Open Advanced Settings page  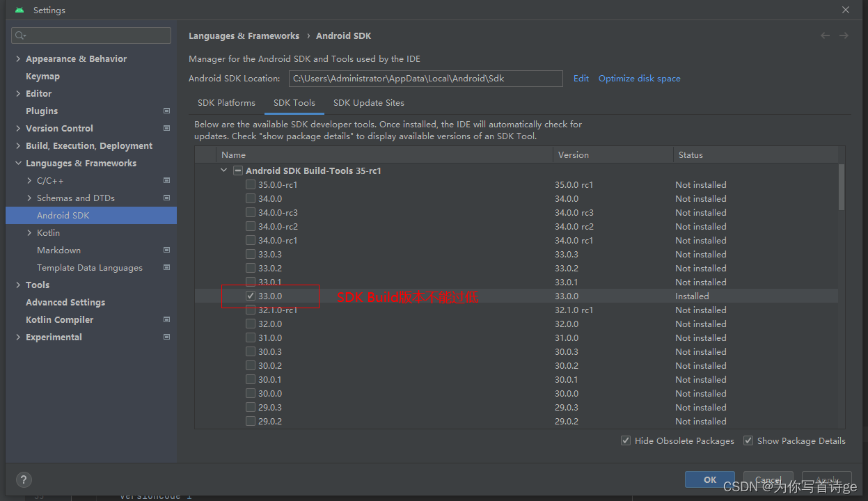[65, 302]
